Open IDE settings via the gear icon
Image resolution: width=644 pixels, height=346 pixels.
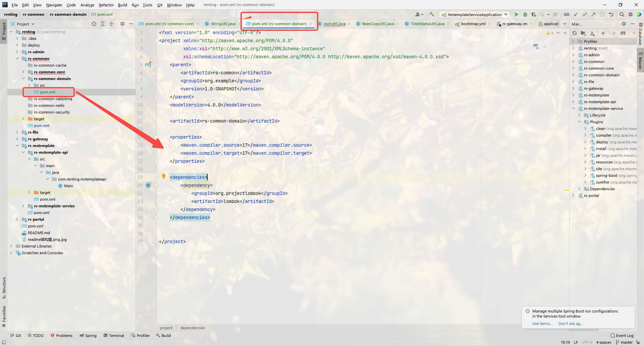[x=631, y=14]
